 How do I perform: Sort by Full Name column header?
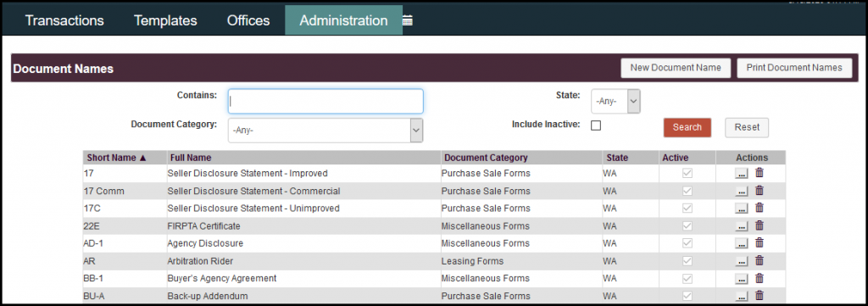point(191,158)
